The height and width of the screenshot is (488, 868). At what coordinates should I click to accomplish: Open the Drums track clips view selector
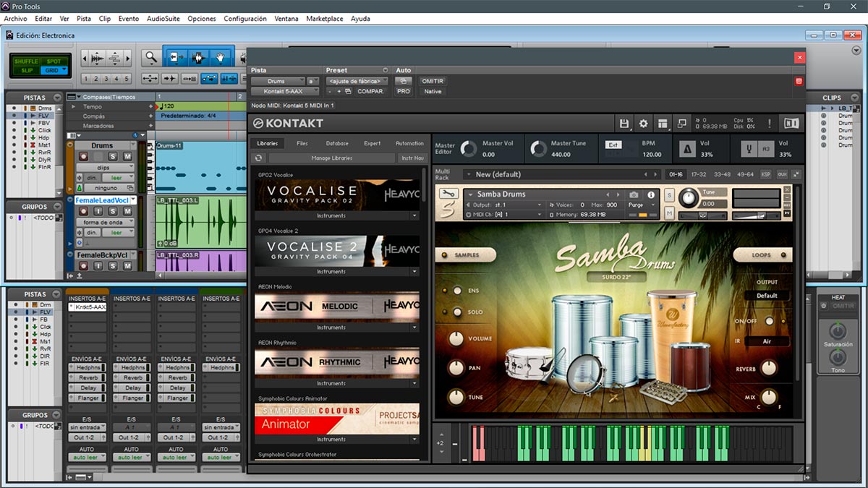tap(106, 167)
